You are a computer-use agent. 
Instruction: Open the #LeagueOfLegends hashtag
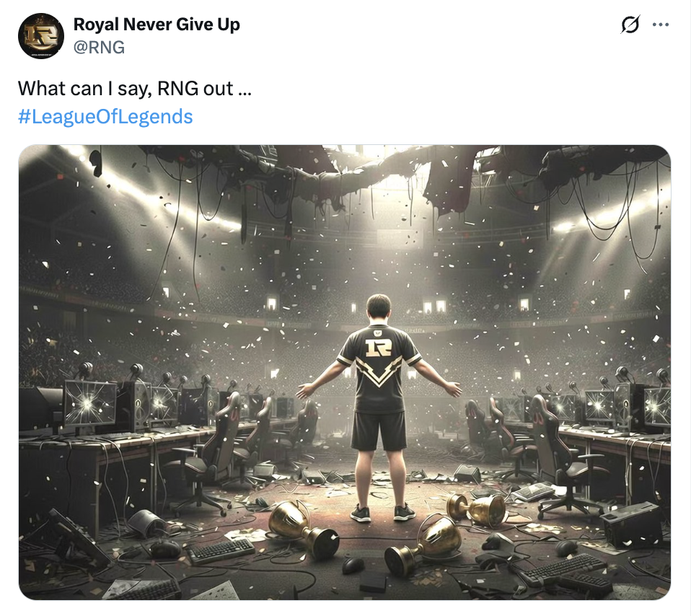click(x=105, y=116)
